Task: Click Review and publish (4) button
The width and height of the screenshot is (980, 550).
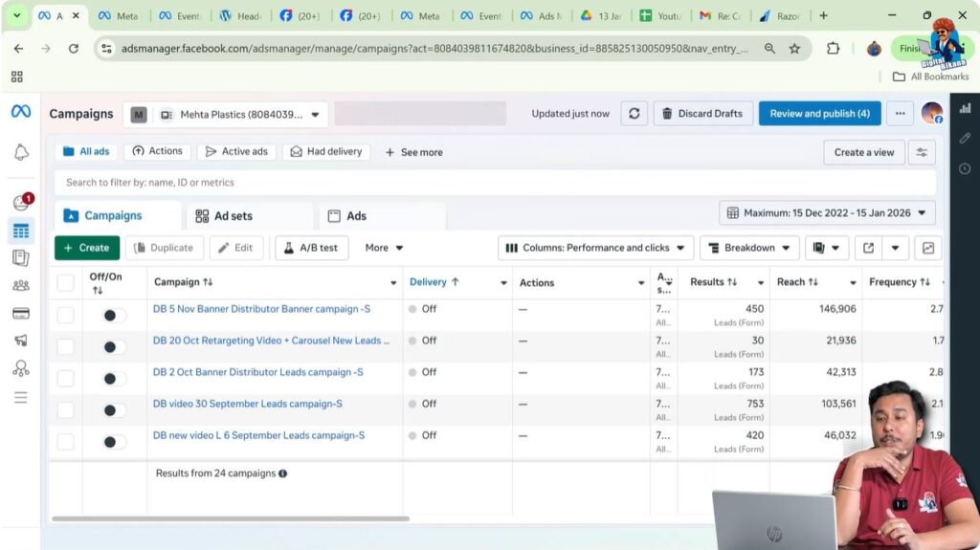Action: click(x=819, y=113)
